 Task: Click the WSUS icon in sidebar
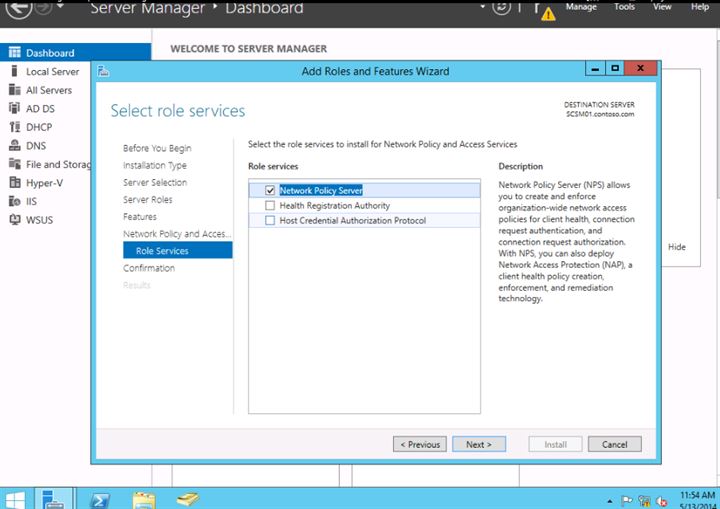(x=14, y=220)
